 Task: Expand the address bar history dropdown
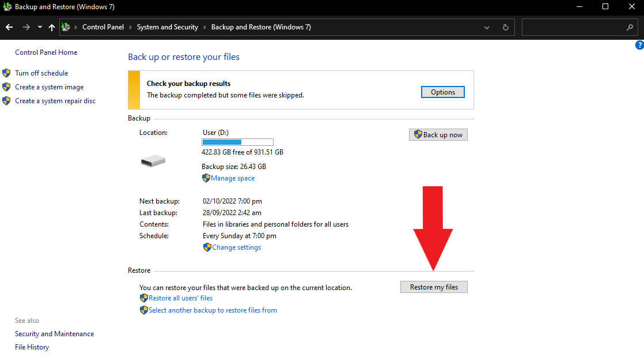pos(487,28)
